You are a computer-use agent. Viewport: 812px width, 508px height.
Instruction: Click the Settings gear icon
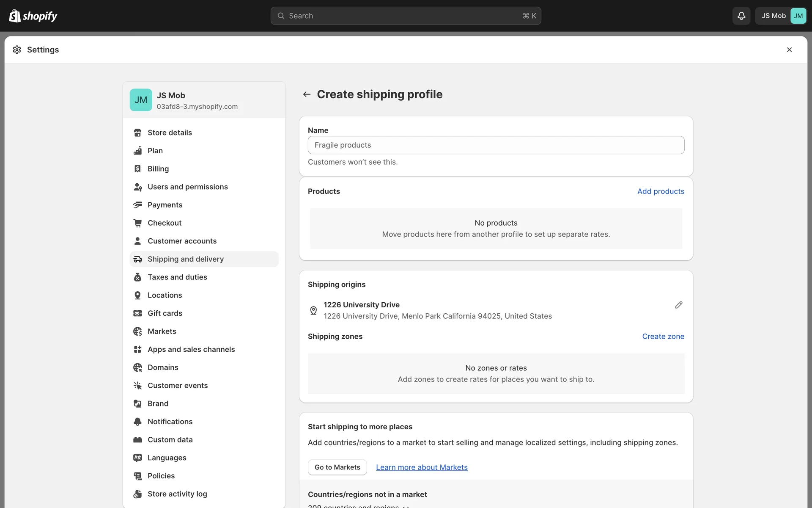point(17,50)
